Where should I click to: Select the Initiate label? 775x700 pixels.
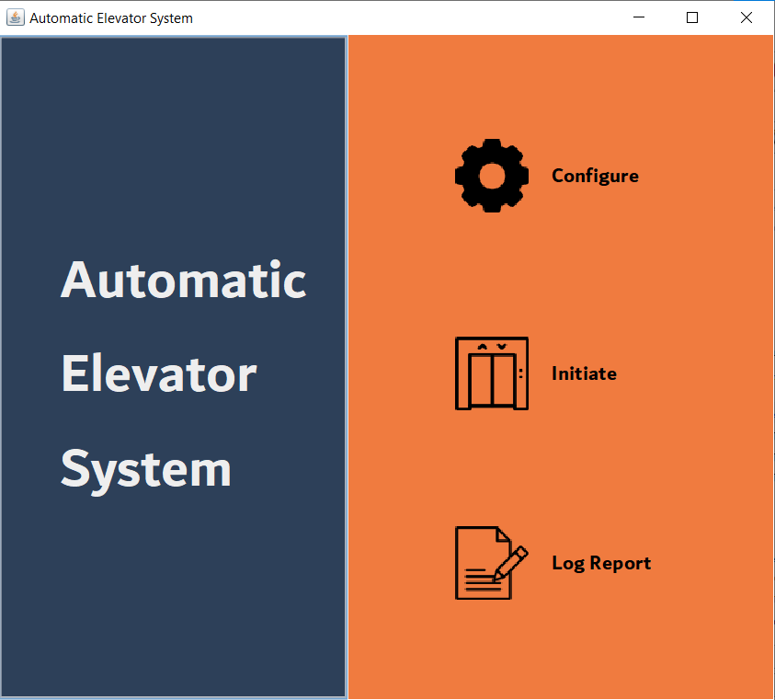tap(584, 373)
